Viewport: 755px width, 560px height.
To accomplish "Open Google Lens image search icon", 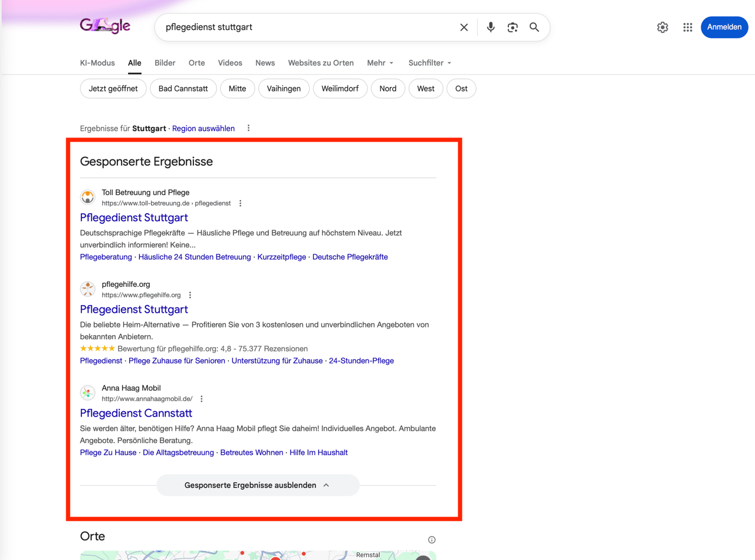I will [513, 27].
